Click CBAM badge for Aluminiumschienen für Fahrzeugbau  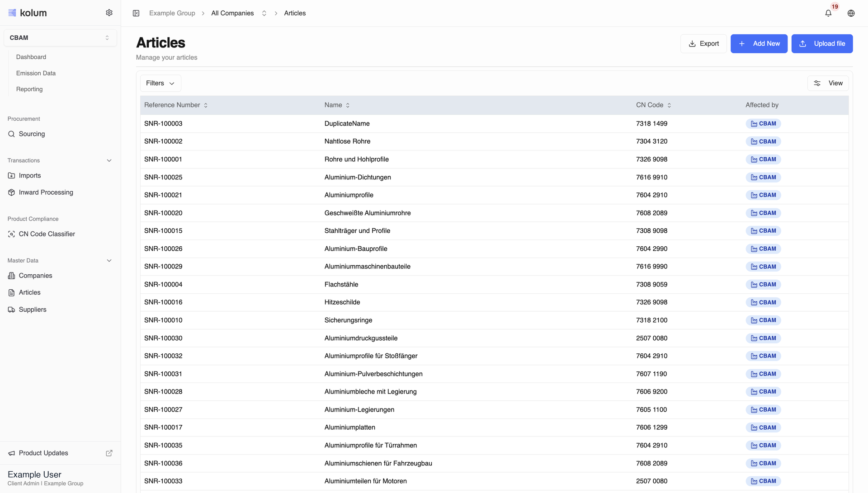click(x=763, y=463)
